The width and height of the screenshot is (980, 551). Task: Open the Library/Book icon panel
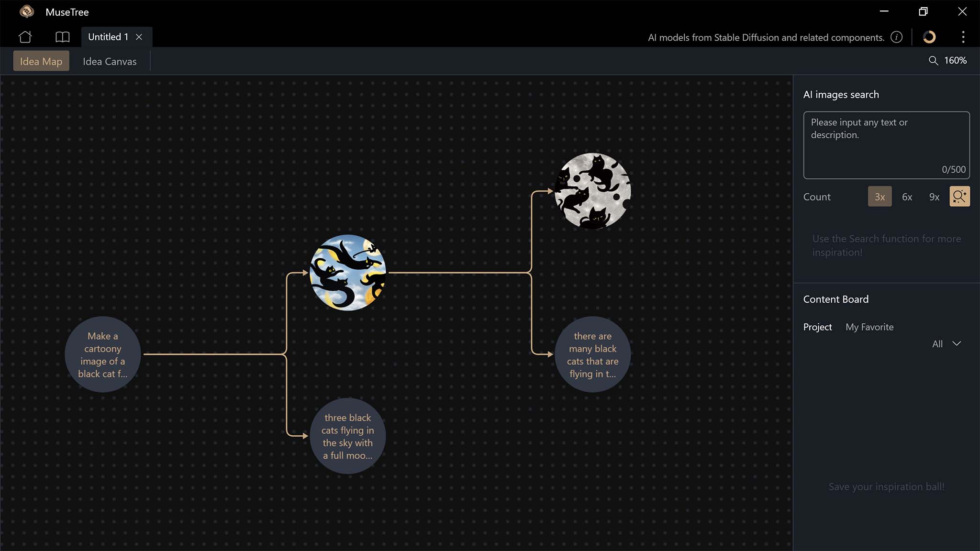[x=61, y=36]
